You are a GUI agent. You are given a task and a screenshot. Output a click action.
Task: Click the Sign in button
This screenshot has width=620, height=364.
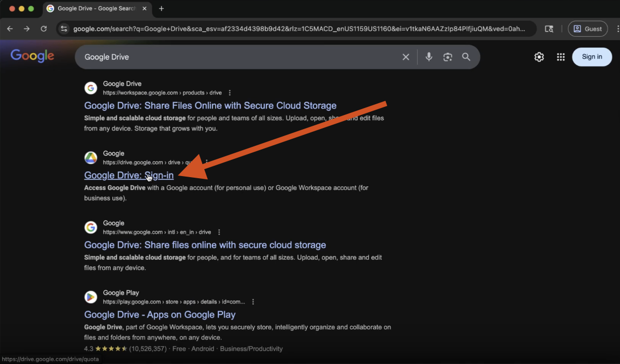[x=592, y=57]
